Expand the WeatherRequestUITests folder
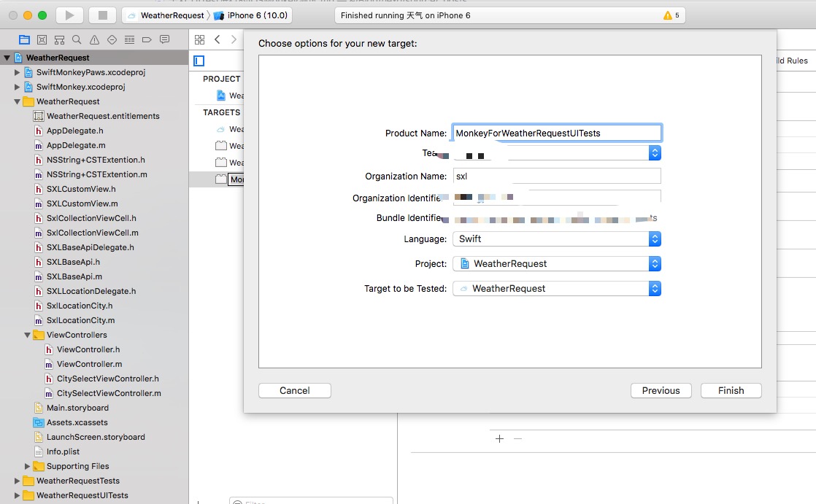This screenshot has width=816, height=504. coord(17,495)
